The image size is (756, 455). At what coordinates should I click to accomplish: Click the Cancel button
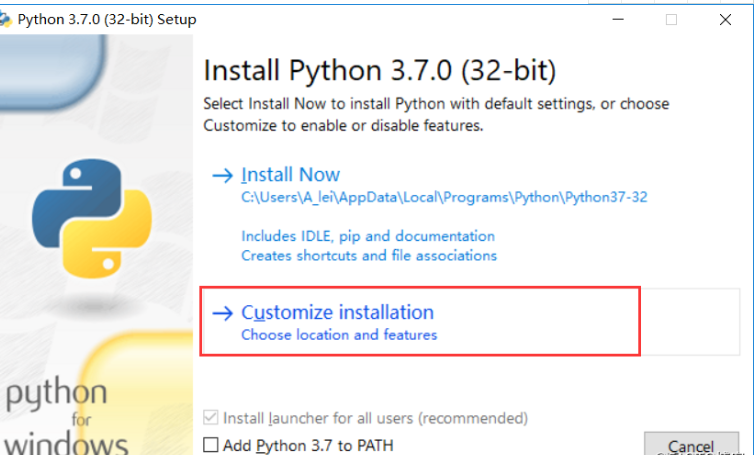(x=691, y=444)
